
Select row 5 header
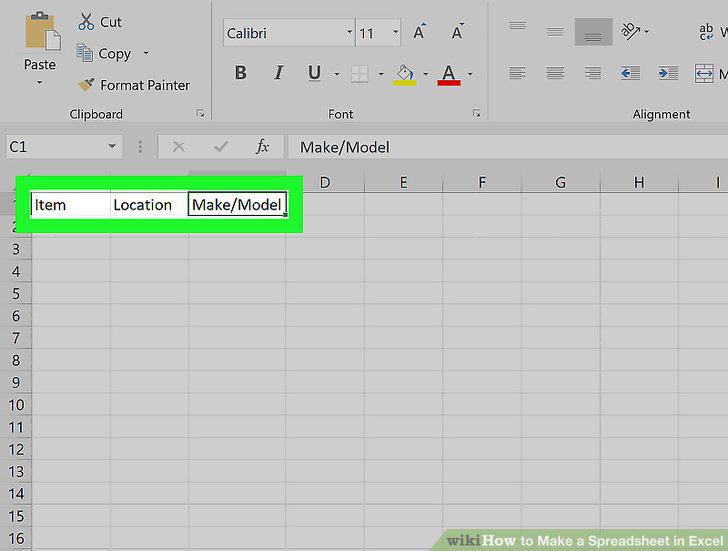(x=16, y=294)
